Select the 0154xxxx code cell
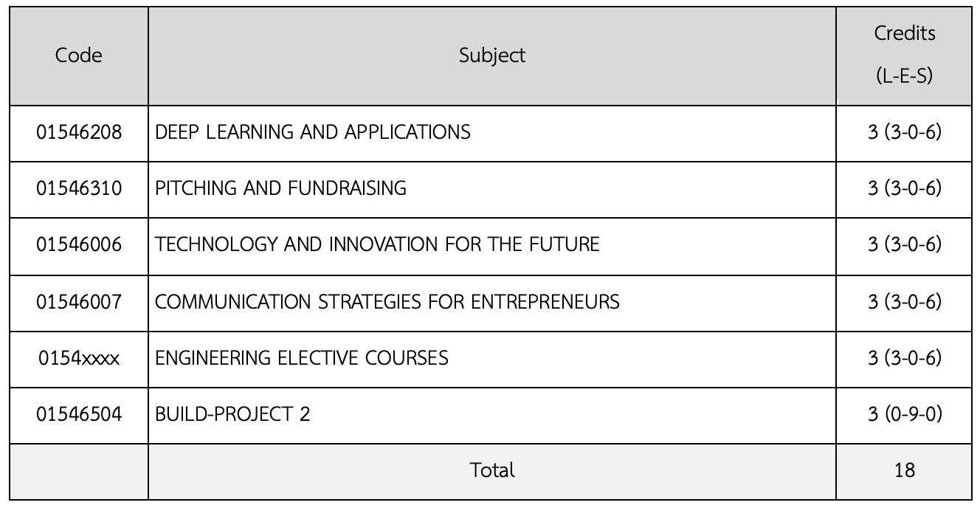Viewport: 980px width, 508px height. [x=78, y=358]
